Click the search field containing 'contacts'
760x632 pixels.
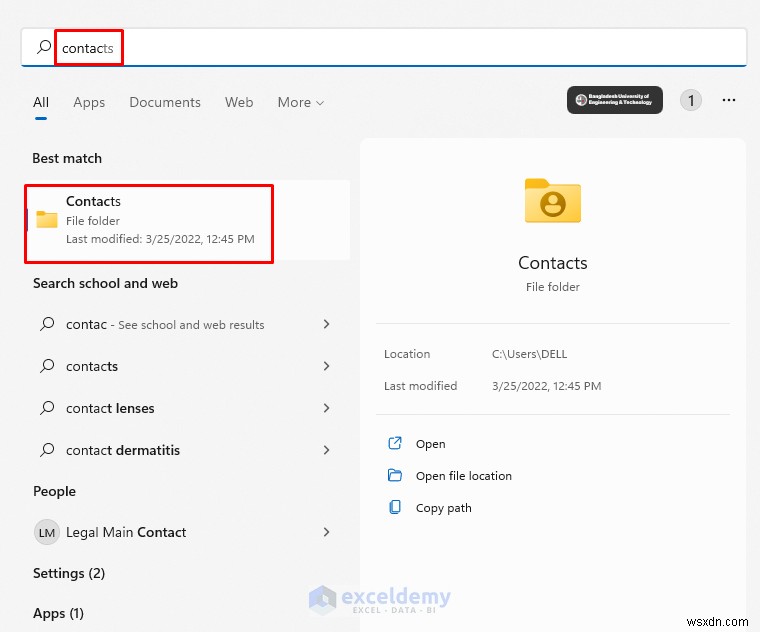tap(383, 47)
